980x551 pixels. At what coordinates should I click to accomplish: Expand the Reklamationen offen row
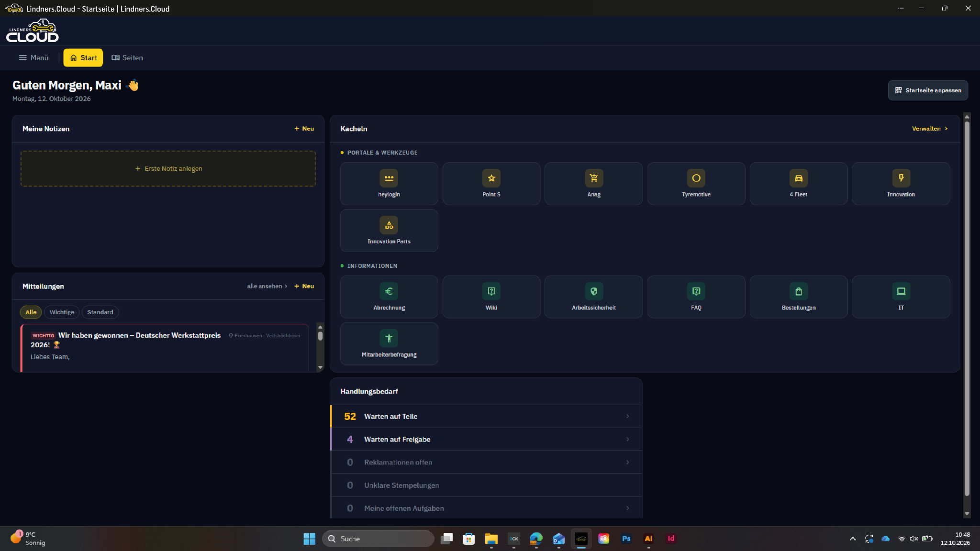pos(486,462)
